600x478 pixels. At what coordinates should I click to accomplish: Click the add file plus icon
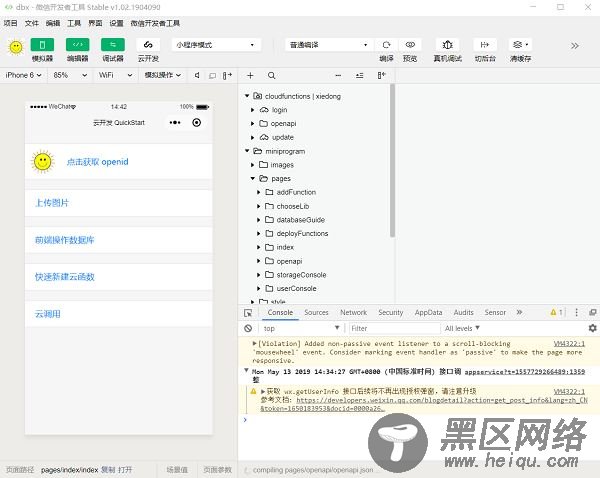coord(249,75)
